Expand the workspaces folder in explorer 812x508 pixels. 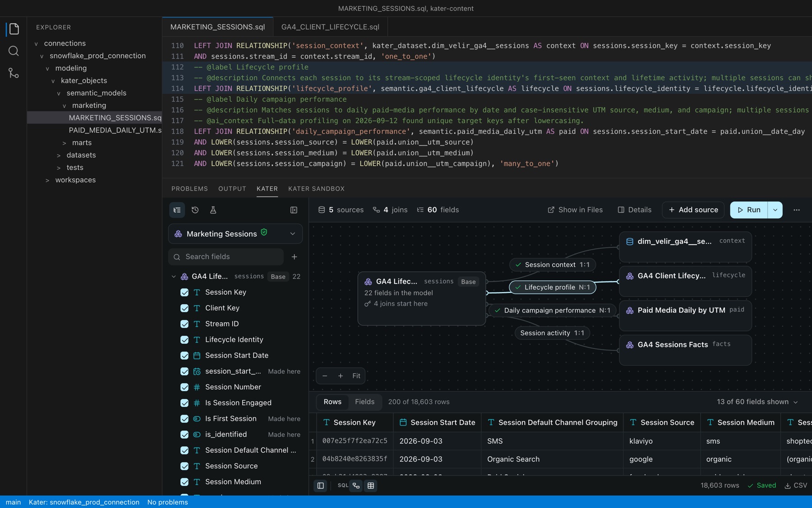(47, 180)
